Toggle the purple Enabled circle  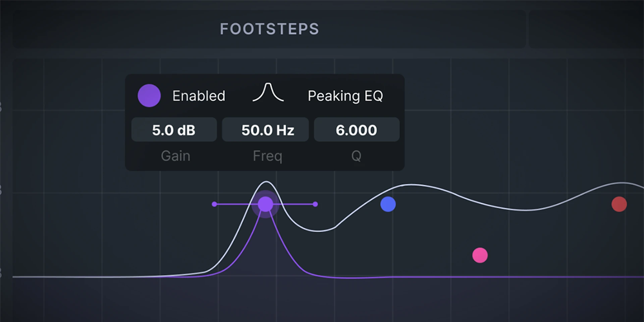[x=149, y=96]
